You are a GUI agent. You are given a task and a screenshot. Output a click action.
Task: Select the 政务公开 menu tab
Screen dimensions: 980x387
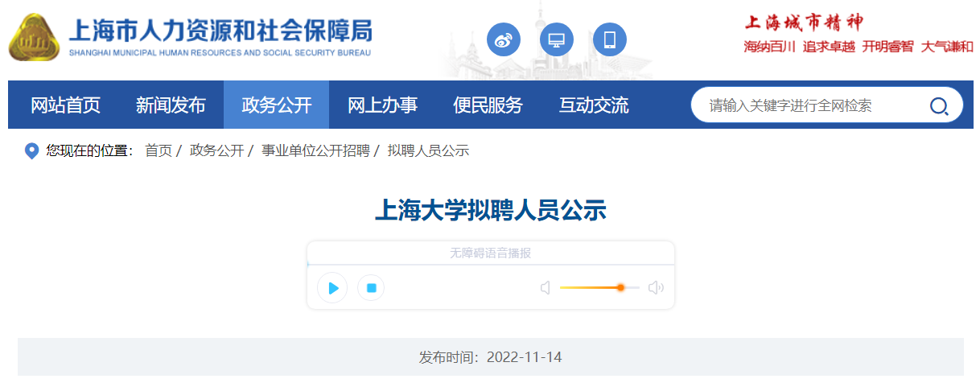pos(277,105)
